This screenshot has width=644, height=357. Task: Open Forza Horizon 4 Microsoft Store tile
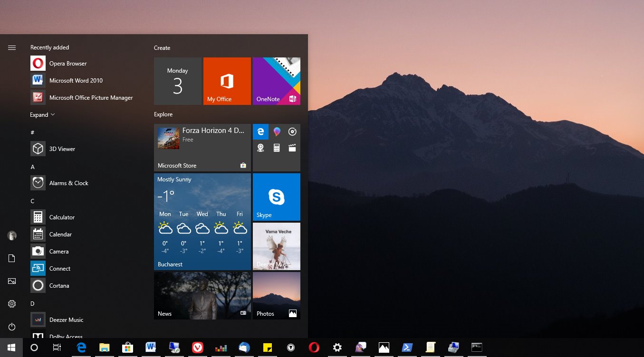[202, 148]
